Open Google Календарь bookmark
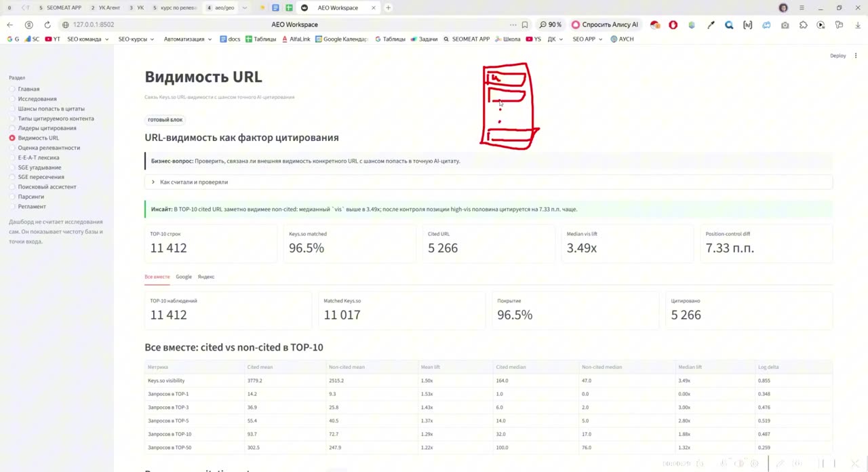The height and width of the screenshot is (472, 868). pos(341,39)
